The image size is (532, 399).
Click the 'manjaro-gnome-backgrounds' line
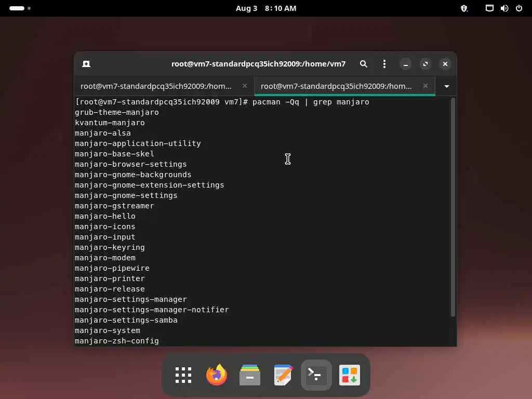[x=133, y=175]
